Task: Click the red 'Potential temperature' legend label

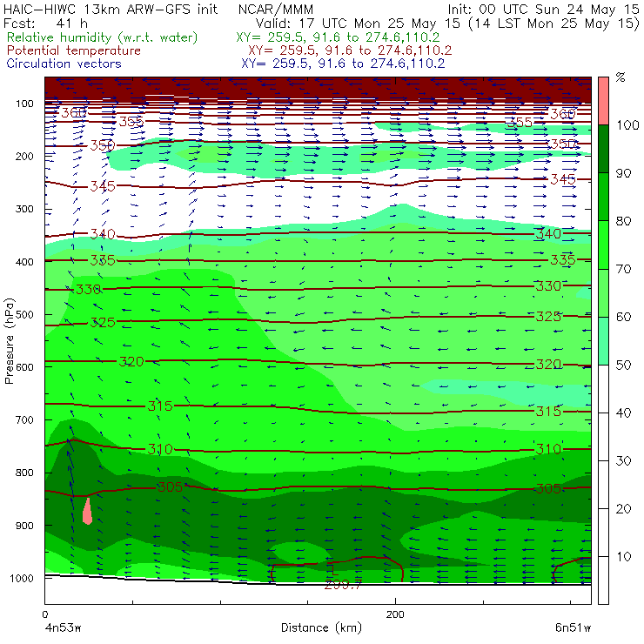Action: pyautogui.click(x=74, y=50)
